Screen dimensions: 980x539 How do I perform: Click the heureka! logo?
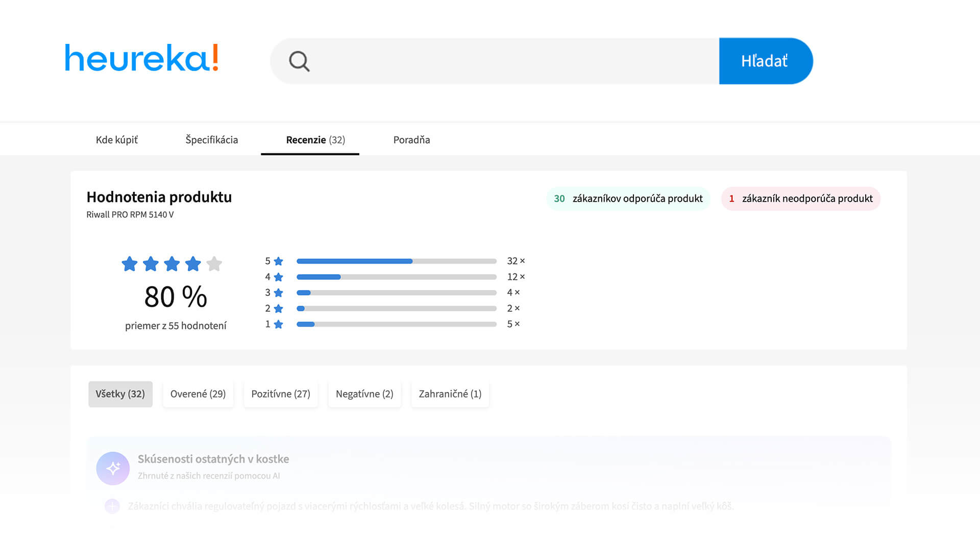(x=142, y=58)
